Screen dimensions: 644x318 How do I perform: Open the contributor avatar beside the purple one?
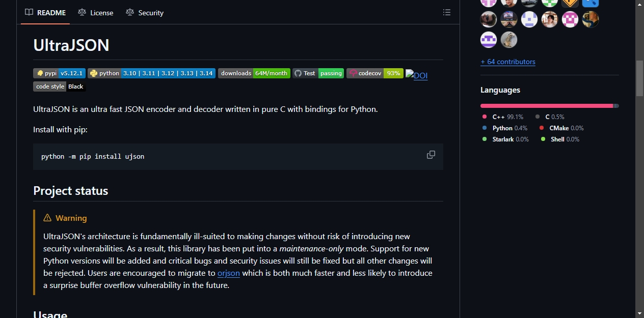pyautogui.click(x=509, y=40)
